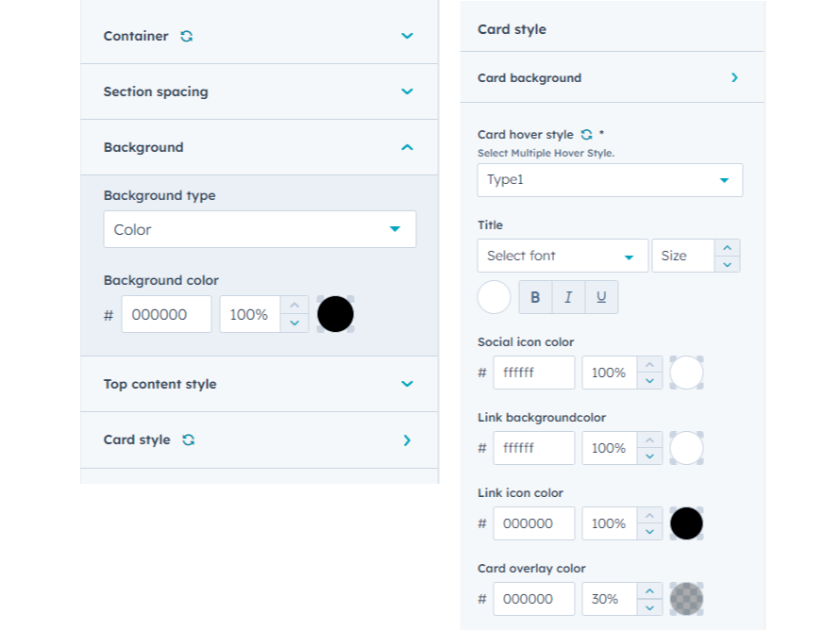Screen dimensions: 840x630
Task: Collapse the Background section
Action: click(407, 147)
